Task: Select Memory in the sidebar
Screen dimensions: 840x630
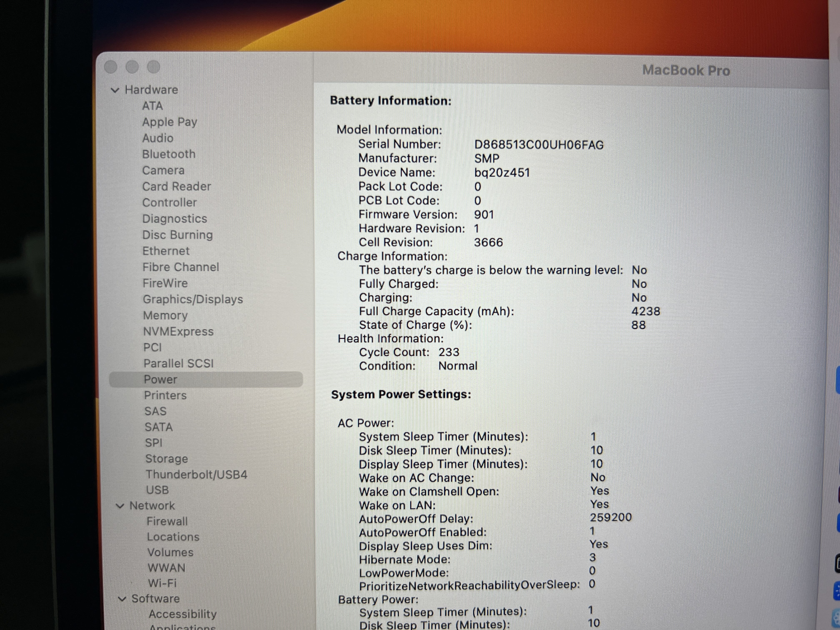Action: point(165,315)
